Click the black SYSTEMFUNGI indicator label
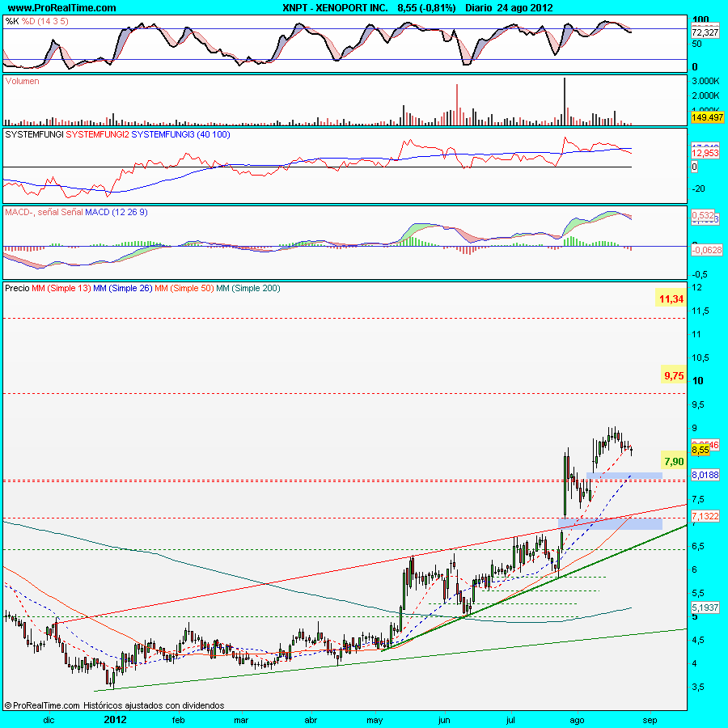The image size is (728, 728). click(x=34, y=134)
